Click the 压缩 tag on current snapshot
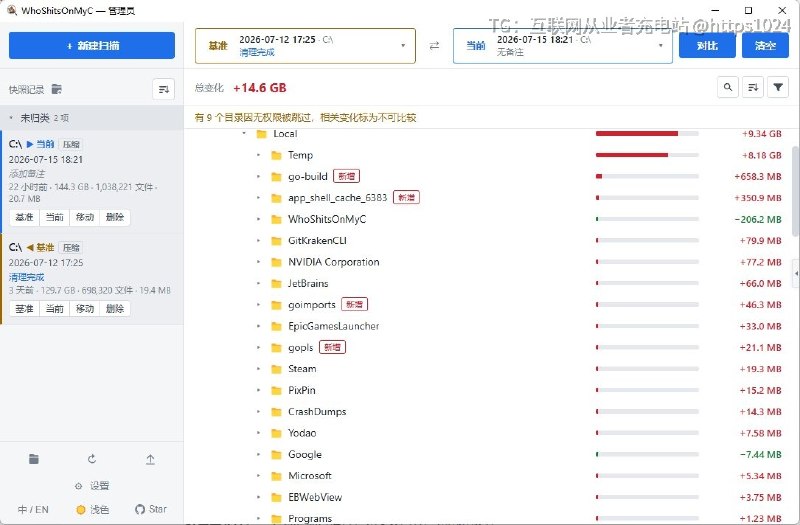800x525 pixels. click(71, 144)
